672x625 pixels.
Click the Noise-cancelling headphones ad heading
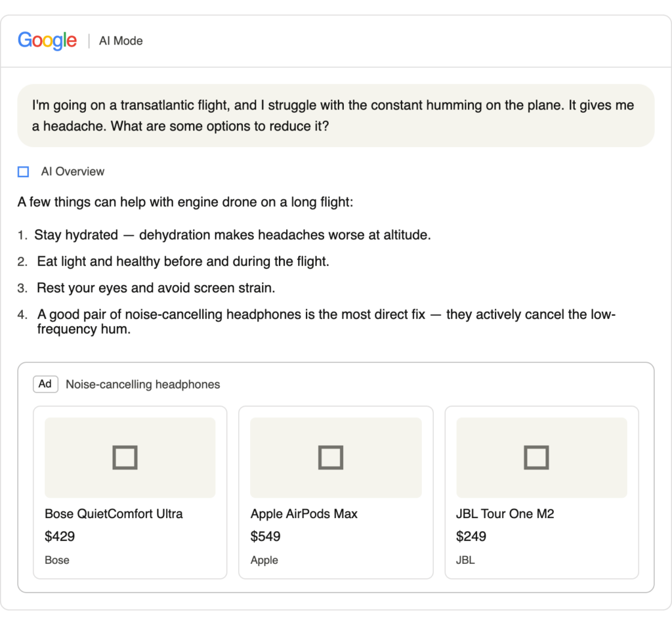[x=142, y=385]
